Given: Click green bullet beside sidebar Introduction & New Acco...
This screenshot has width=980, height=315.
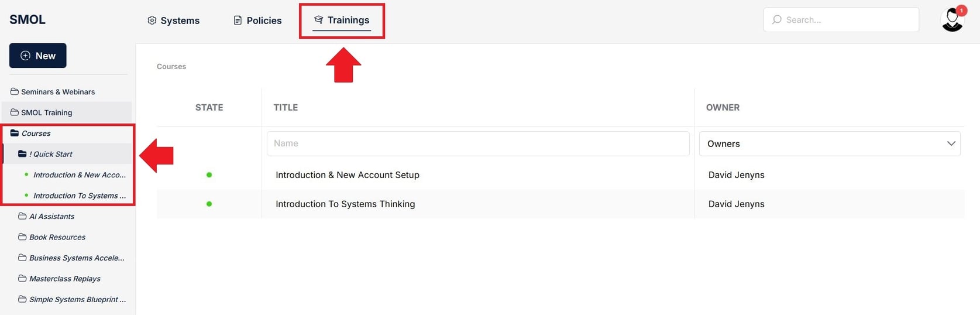Looking at the screenshot, I should coord(26,174).
